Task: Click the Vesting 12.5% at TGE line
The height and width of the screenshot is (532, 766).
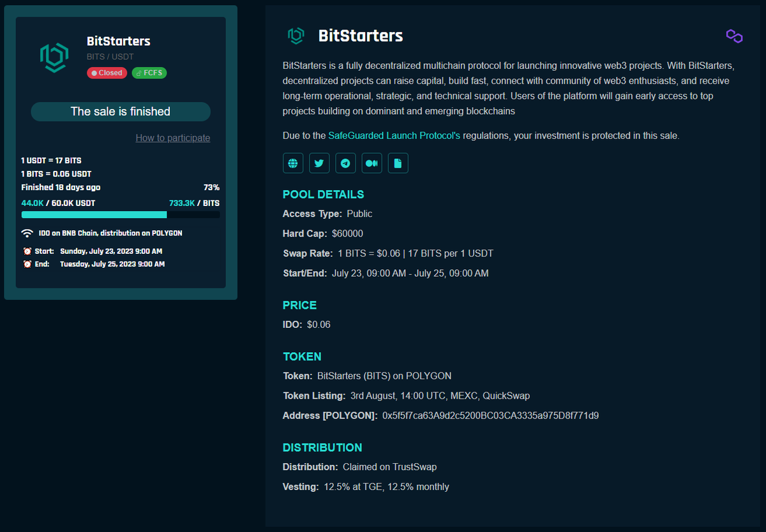Action: (366, 487)
